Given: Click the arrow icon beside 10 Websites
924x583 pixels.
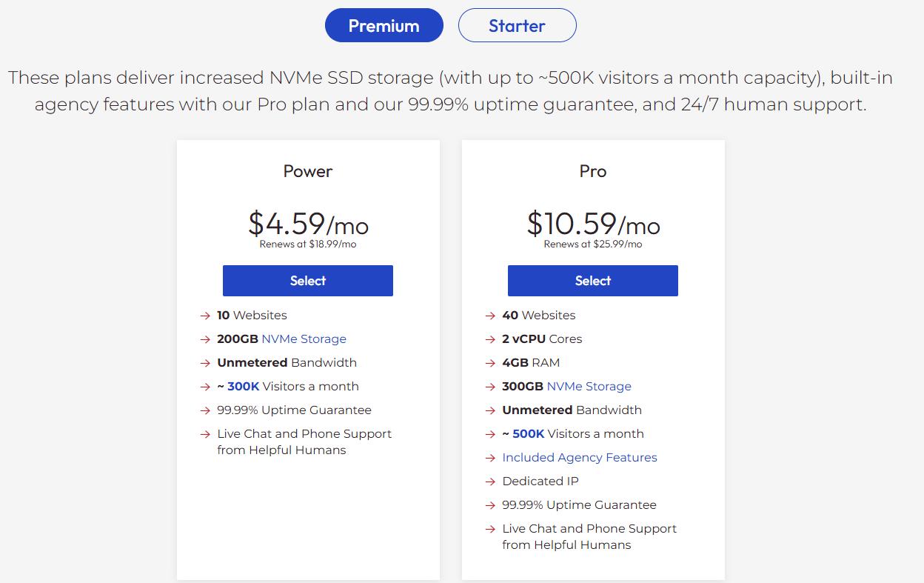Looking at the screenshot, I should coord(206,316).
